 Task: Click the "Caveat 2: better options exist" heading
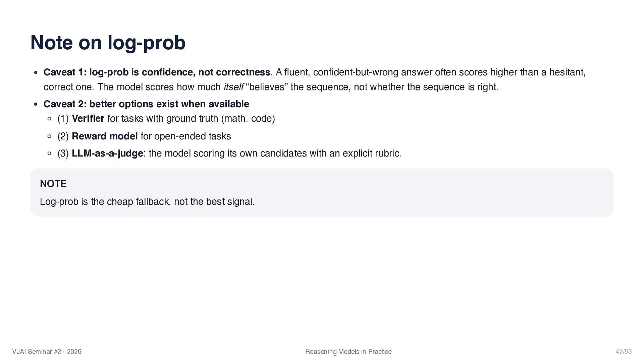(146, 104)
